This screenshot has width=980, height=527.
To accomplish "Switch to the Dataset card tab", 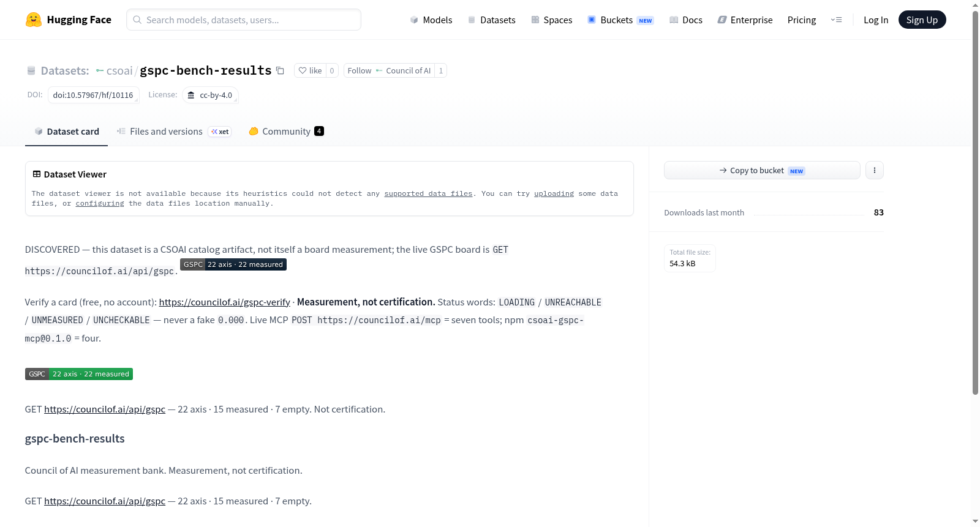I will tap(66, 132).
